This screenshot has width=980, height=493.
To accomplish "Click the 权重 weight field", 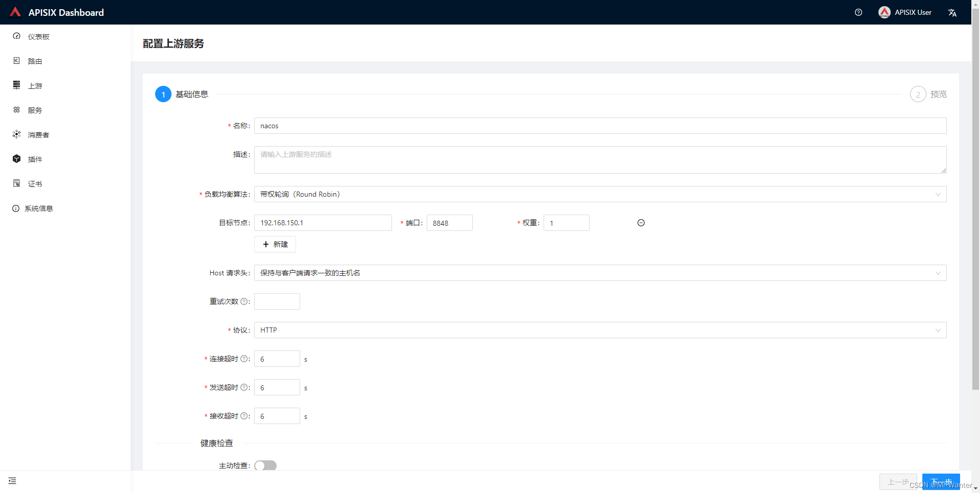I will tap(567, 223).
